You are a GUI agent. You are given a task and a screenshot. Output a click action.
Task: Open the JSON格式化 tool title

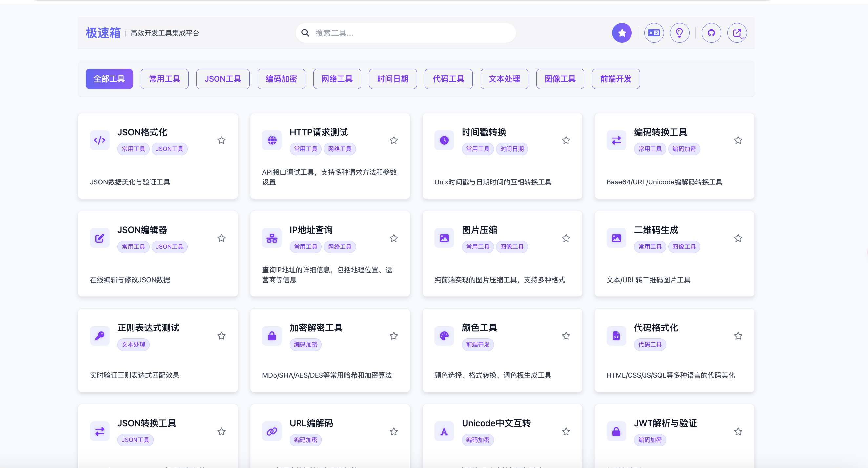(142, 132)
